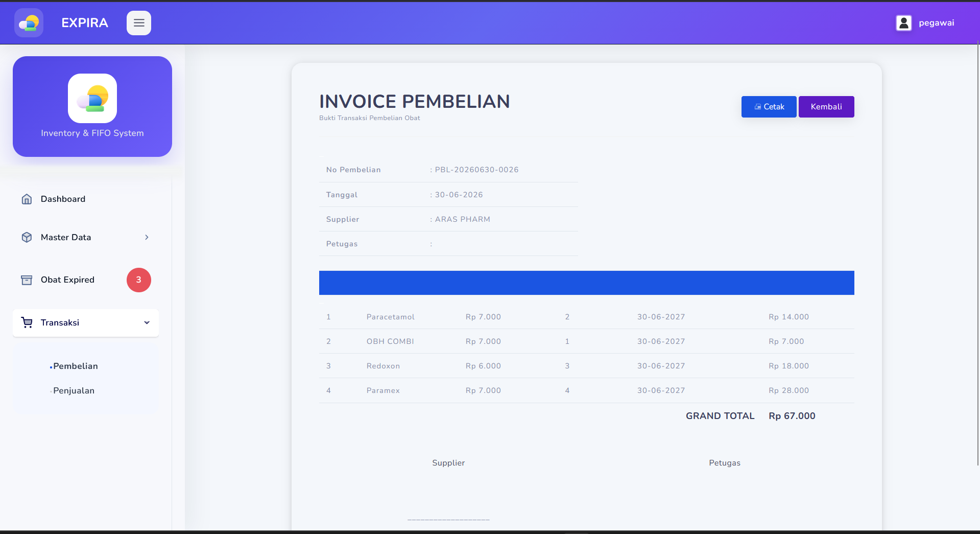This screenshot has height=534, width=980.
Task: Open the Dashboard menu item
Action: (x=86, y=199)
